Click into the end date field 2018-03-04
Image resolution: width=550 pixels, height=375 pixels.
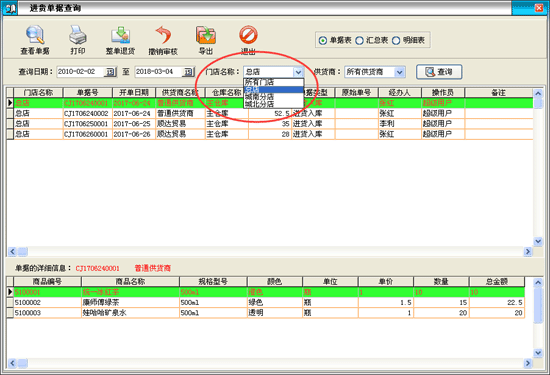pyautogui.click(x=159, y=72)
